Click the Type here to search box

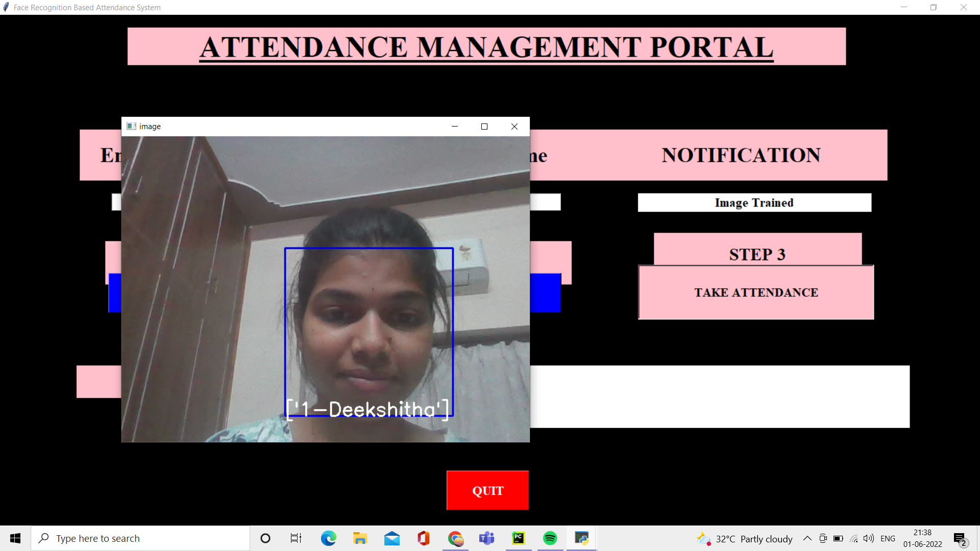tap(140, 538)
